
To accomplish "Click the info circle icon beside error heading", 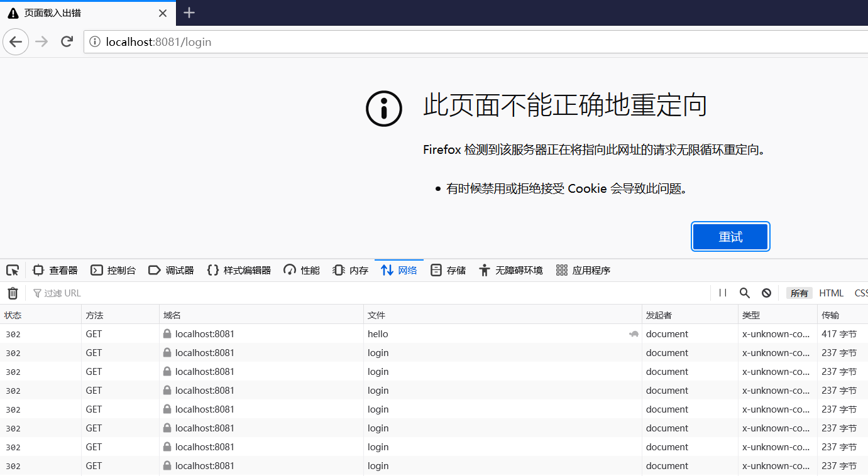I will pyautogui.click(x=384, y=109).
